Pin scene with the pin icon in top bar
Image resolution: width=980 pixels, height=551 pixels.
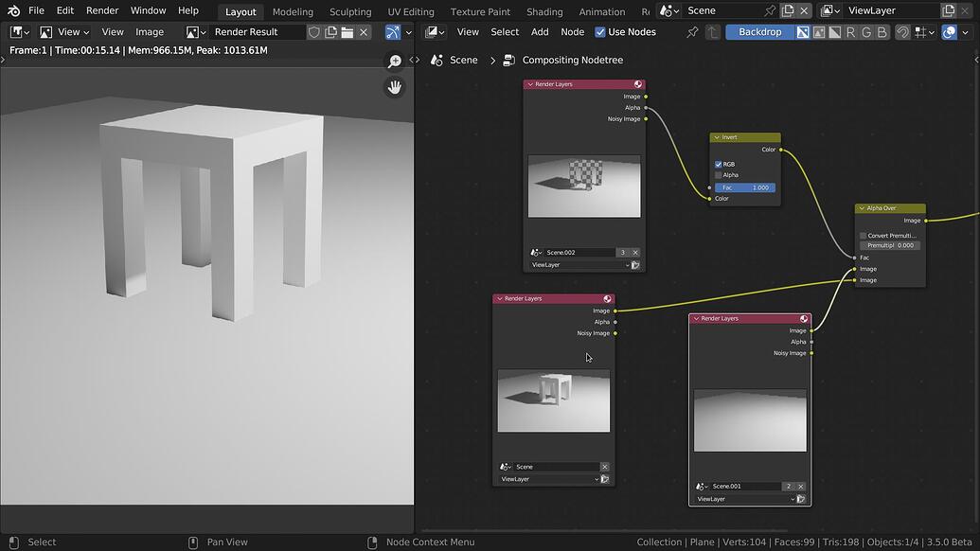pyautogui.click(x=770, y=10)
